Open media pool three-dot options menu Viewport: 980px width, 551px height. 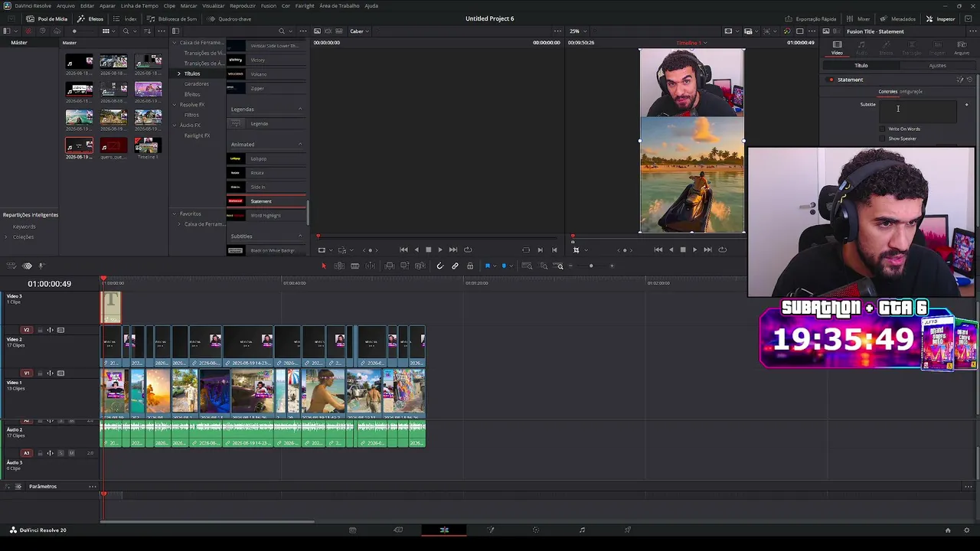click(161, 31)
